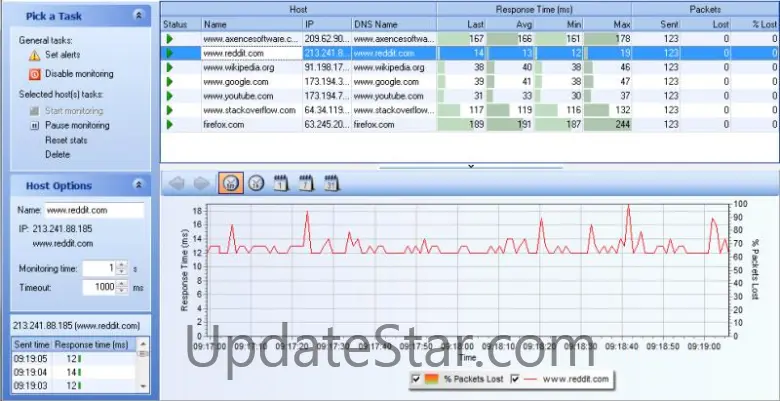Click status arrow for www.google.com row
This screenshot has height=401, width=780.
tap(170, 82)
